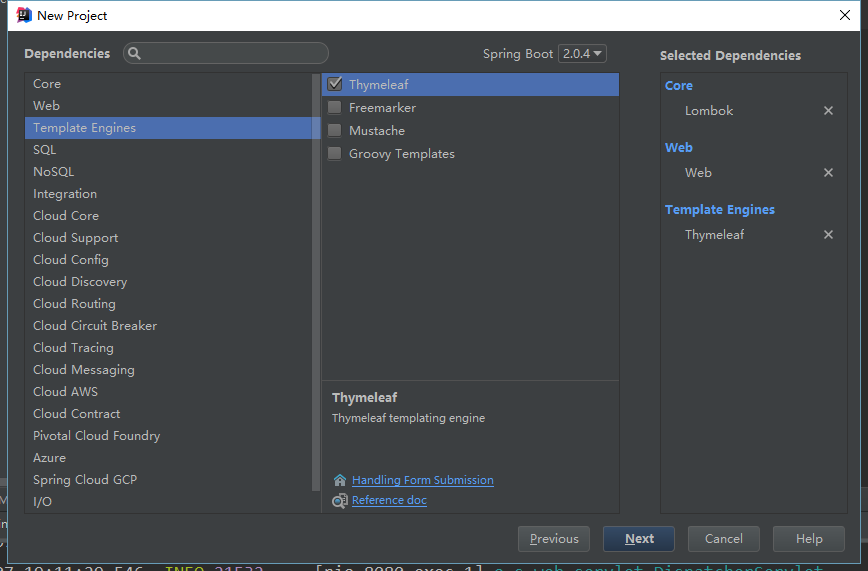Select the Cloud Tracing category
The height and width of the screenshot is (571, 868).
pos(168,348)
